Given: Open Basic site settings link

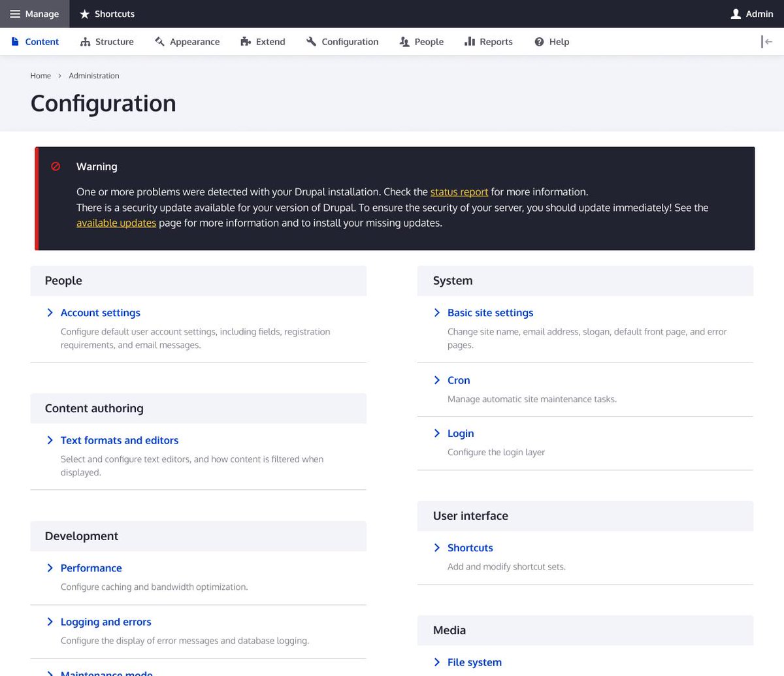Looking at the screenshot, I should pos(491,313).
